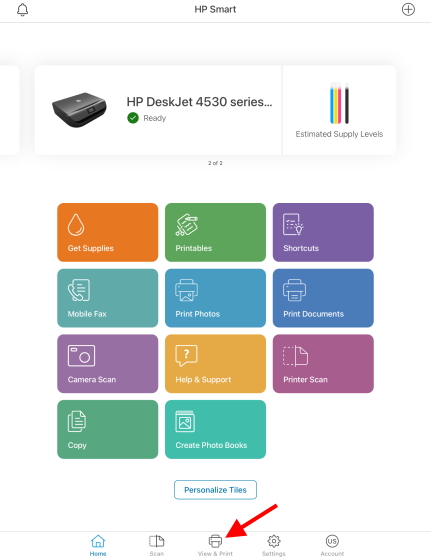Open the Create Photo Books tile

tap(215, 429)
